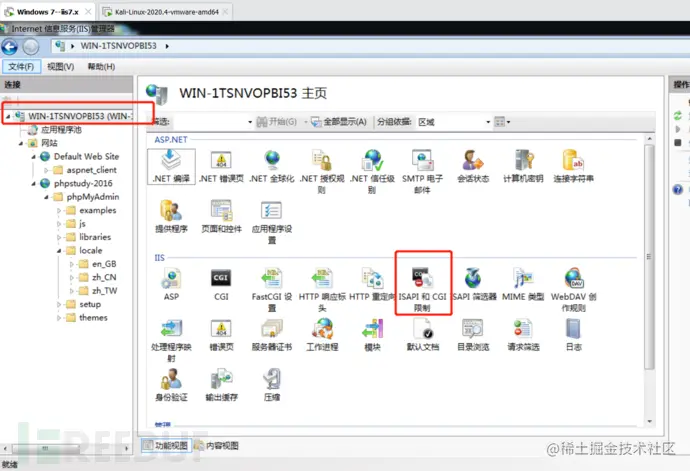
Task: Open the 会话状态 icon
Action: (x=473, y=166)
